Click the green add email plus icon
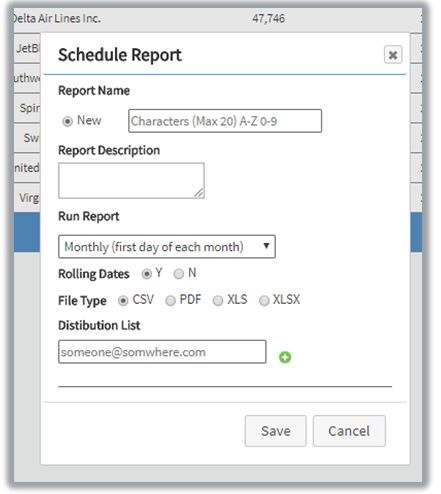441x494 pixels. (285, 357)
